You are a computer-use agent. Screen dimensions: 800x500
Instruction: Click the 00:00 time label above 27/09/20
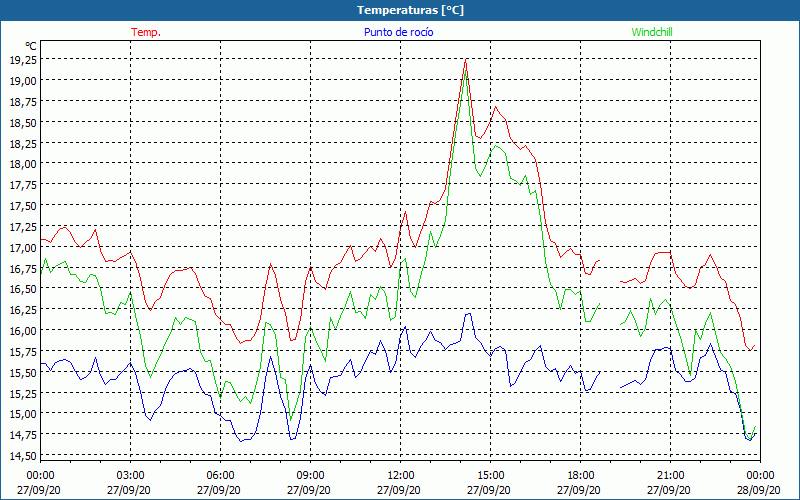[40, 476]
